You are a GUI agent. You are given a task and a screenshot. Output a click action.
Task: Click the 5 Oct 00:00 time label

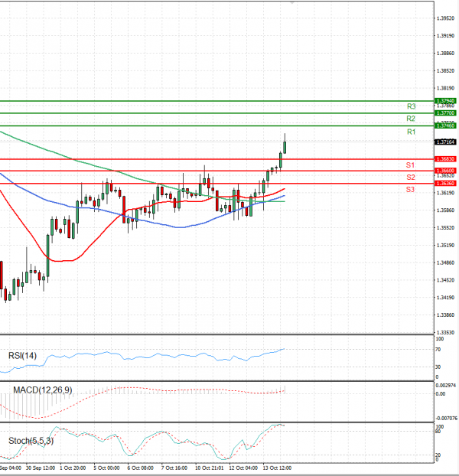106,468
